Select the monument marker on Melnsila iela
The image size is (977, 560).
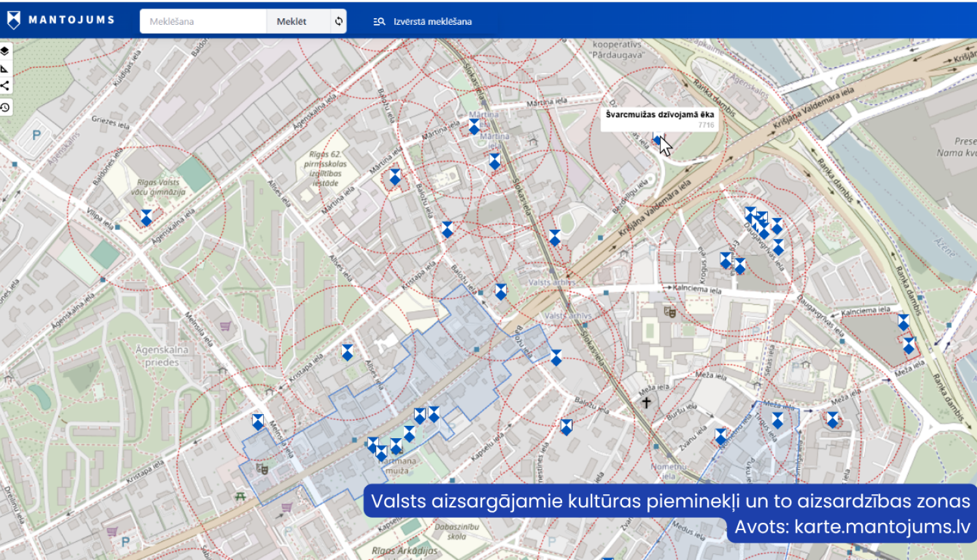click(x=258, y=422)
